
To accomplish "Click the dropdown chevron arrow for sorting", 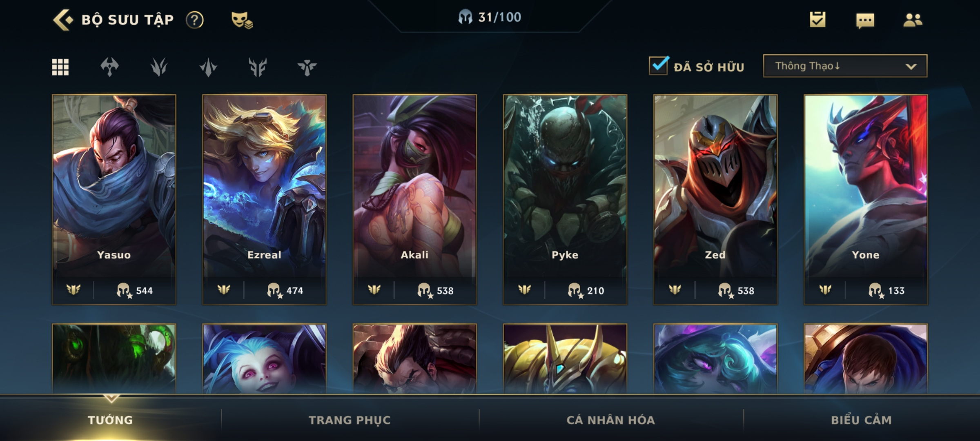I will click(911, 67).
